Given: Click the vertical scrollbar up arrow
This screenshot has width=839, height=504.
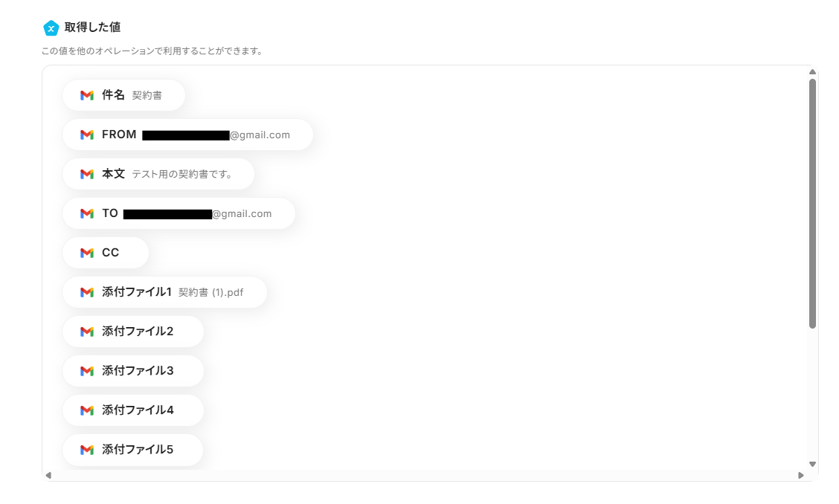Looking at the screenshot, I should click(812, 71).
